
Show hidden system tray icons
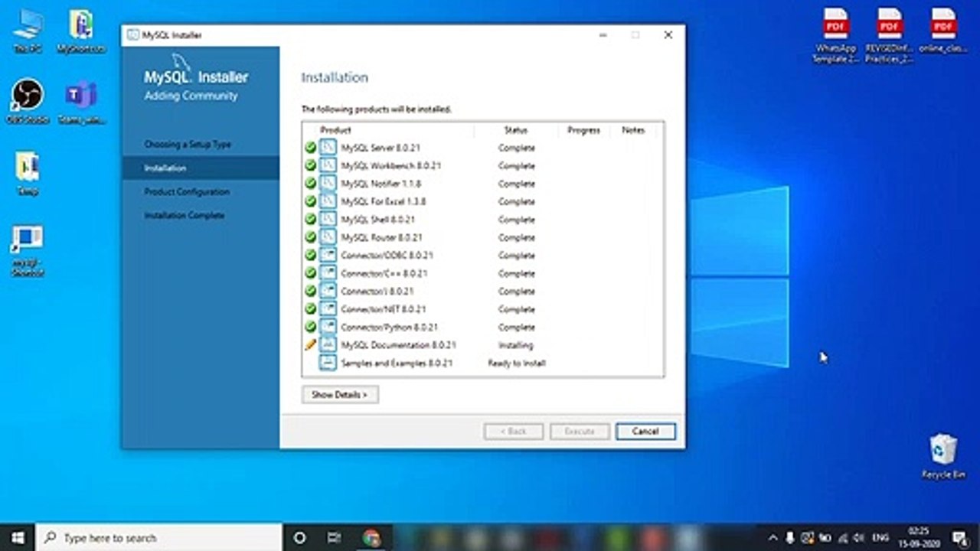(773, 537)
